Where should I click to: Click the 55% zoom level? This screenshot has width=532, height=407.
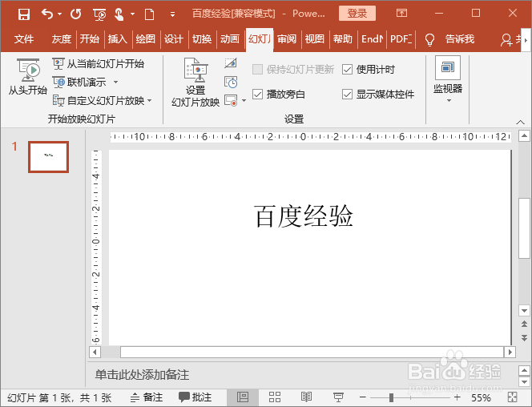(x=481, y=397)
